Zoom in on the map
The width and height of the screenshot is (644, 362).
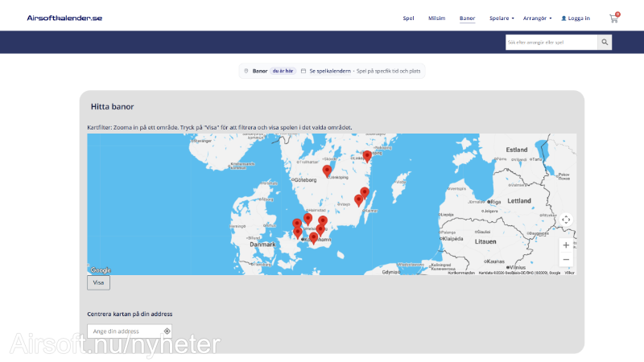click(x=566, y=245)
